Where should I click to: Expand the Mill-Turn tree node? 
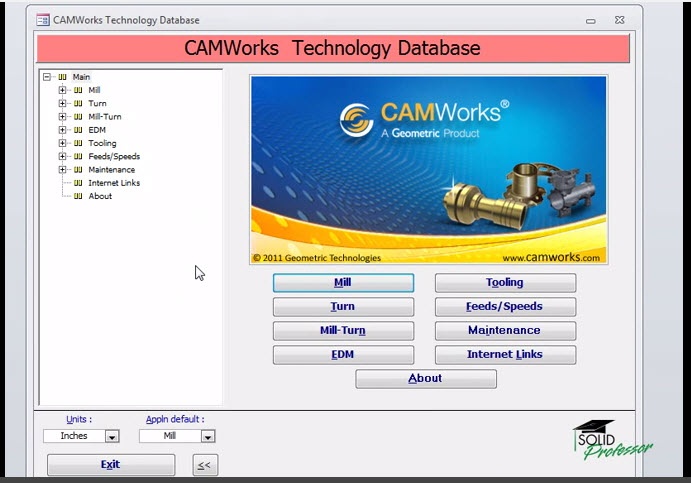coord(62,117)
